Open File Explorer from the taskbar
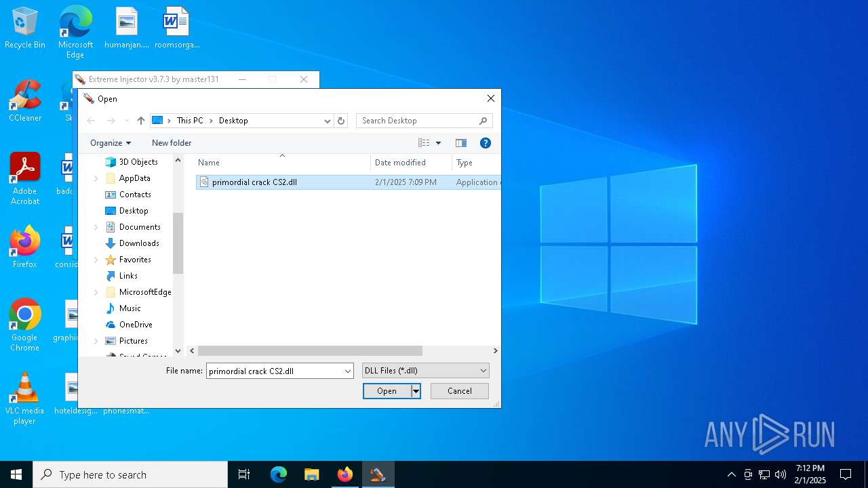This screenshot has width=868, height=488. point(312,474)
